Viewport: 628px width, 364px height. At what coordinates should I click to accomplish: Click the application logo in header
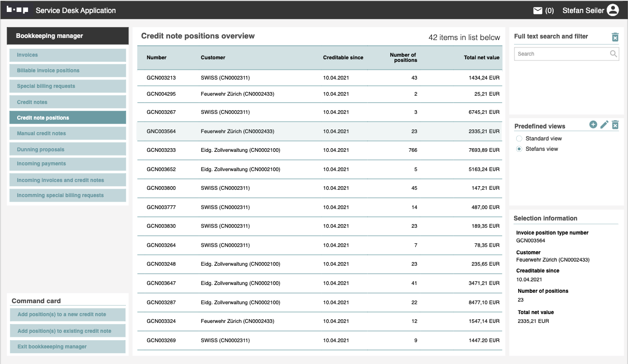coord(17,10)
